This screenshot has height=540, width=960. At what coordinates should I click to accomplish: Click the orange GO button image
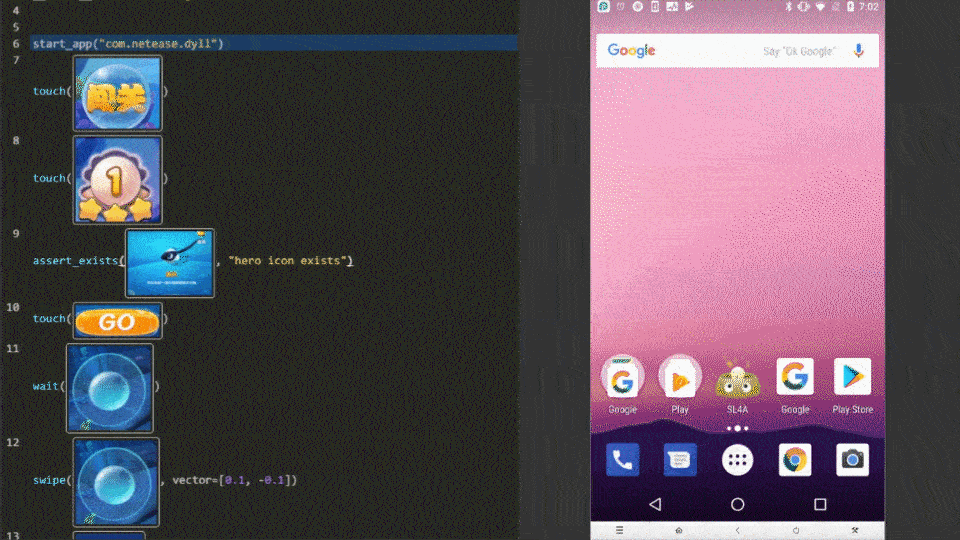pyautogui.click(x=118, y=321)
